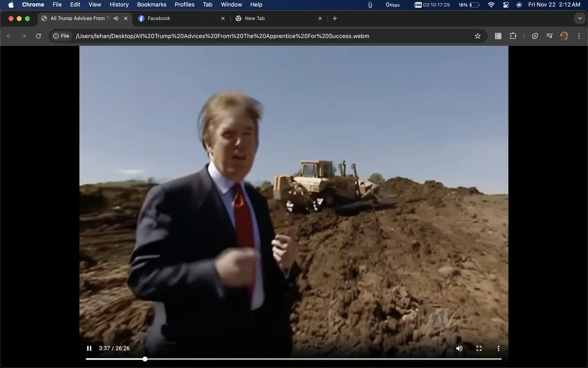Open the Bookmarks menu
The height and width of the screenshot is (368, 588).
click(x=152, y=5)
